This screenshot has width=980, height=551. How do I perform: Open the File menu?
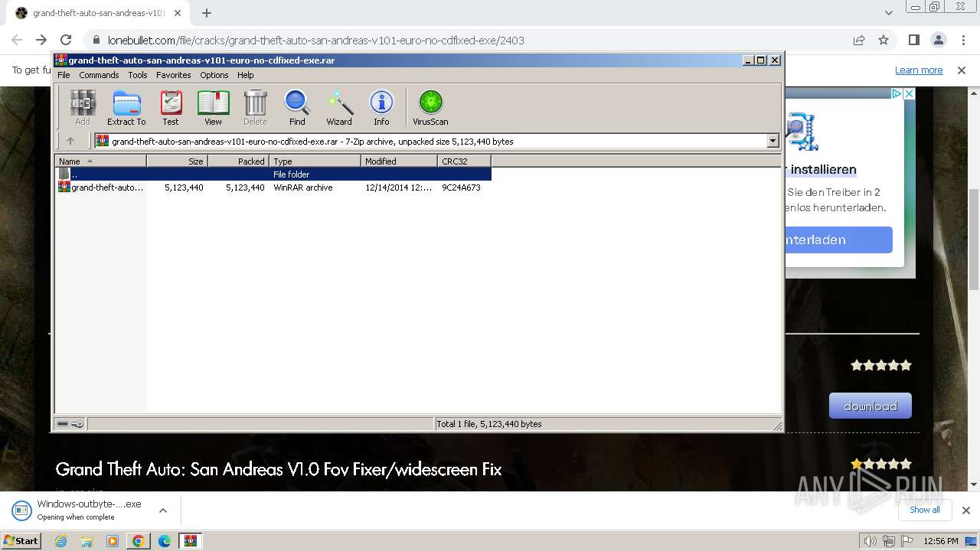[x=64, y=75]
